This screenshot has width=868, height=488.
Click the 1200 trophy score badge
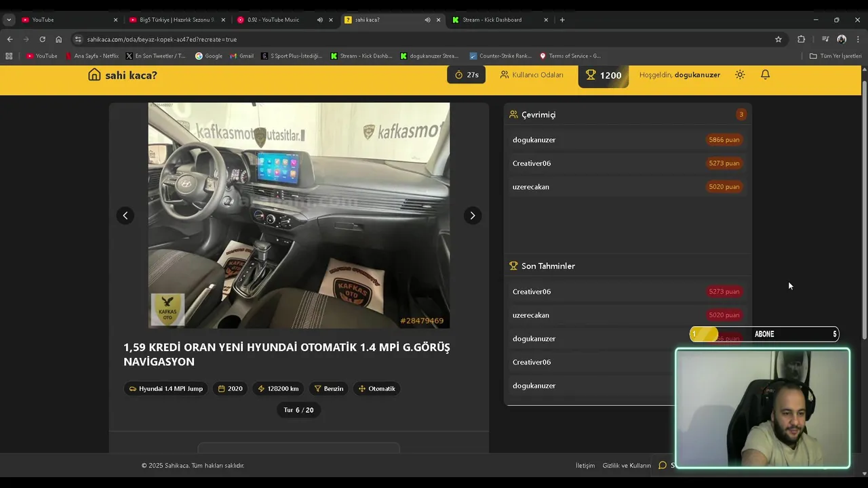point(604,75)
